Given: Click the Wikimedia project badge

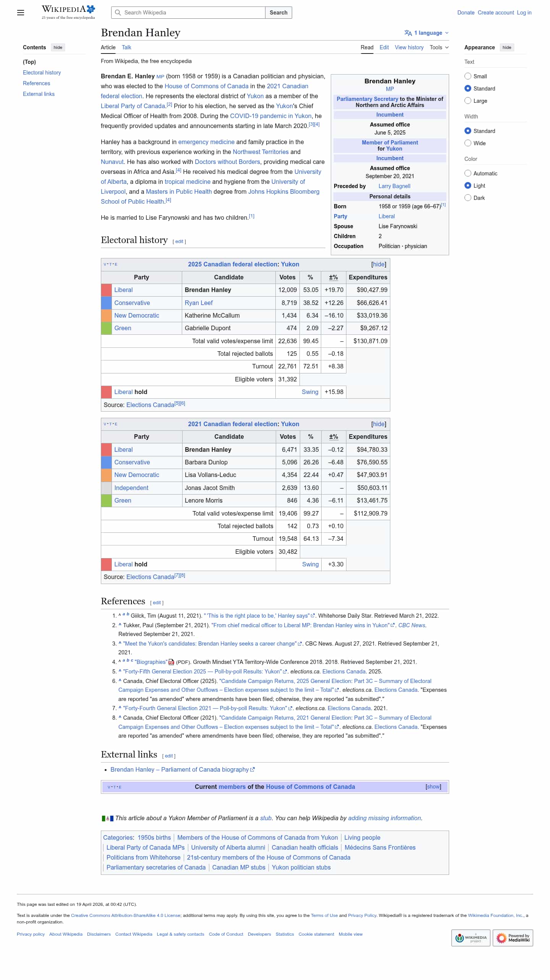Looking at the screenshot, I should point(471,938).
